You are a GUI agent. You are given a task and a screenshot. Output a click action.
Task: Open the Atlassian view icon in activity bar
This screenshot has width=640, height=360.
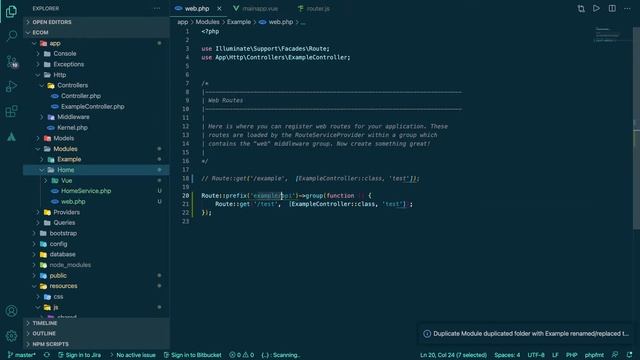pyautogui.click(x=11, y=137)
